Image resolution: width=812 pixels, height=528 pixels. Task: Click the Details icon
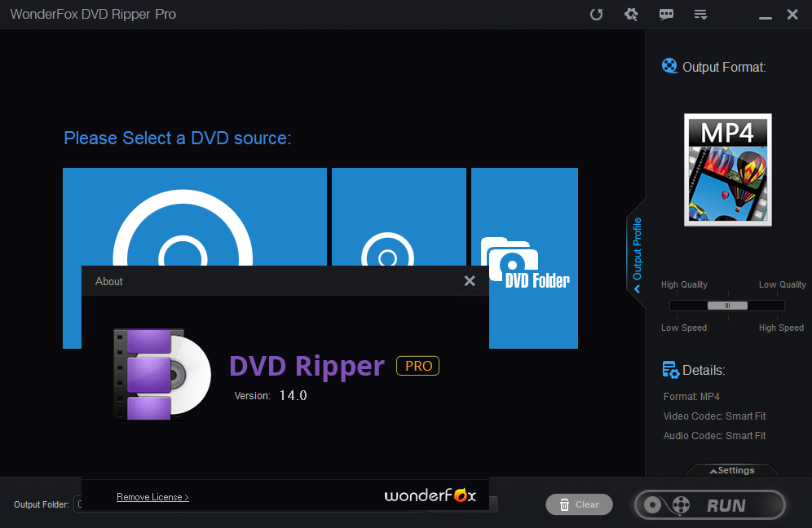[670, 370]
